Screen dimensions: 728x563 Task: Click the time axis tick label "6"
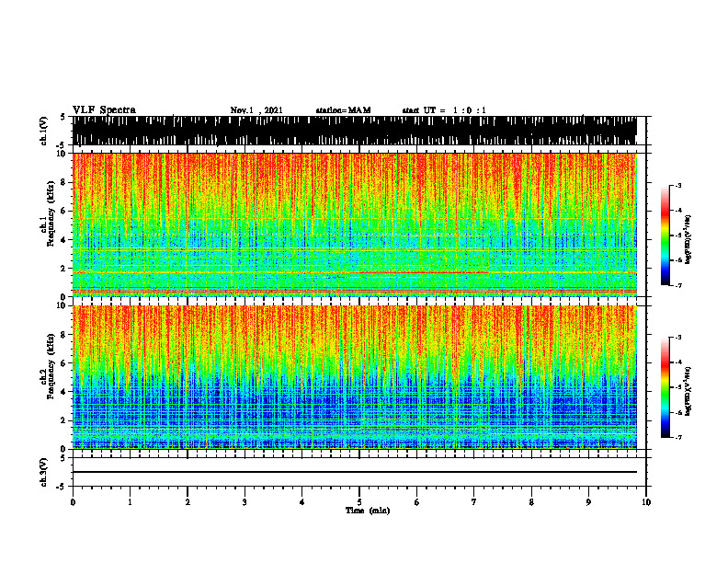point(417,502)
